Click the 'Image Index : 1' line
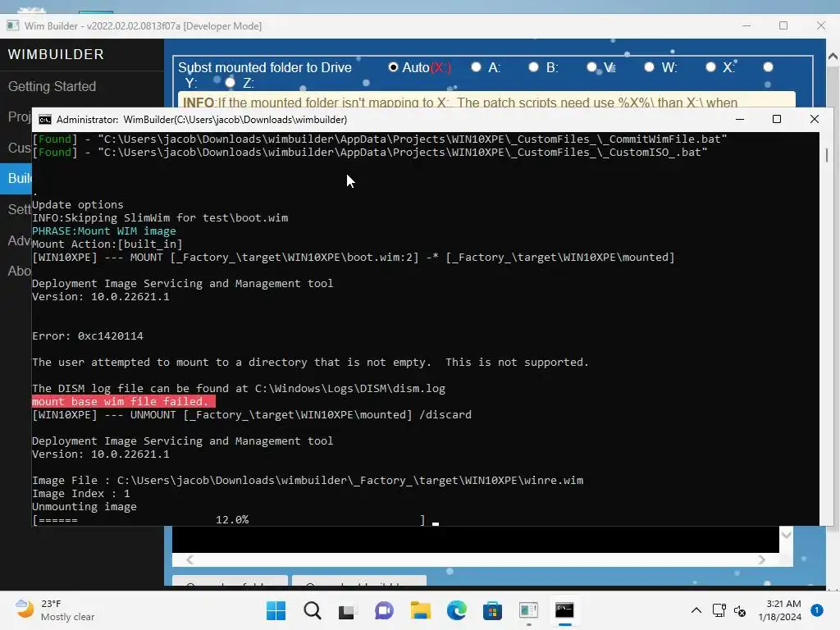 point(81,493)
